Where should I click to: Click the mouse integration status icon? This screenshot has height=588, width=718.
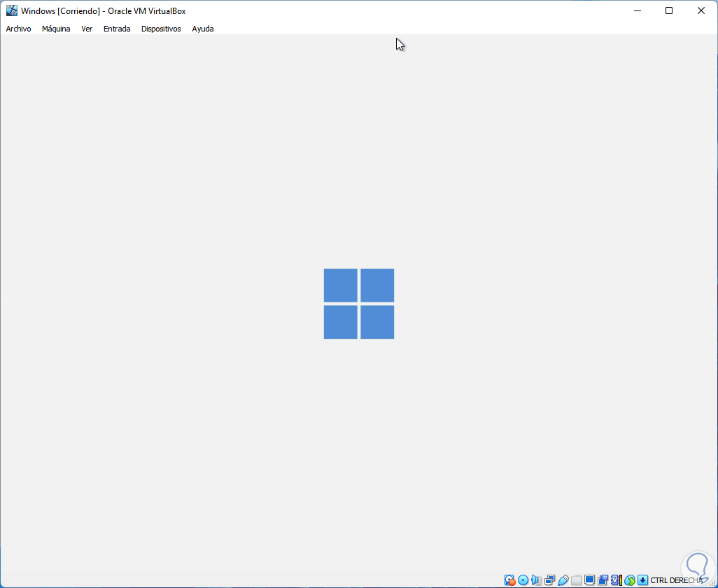[630, 580]
